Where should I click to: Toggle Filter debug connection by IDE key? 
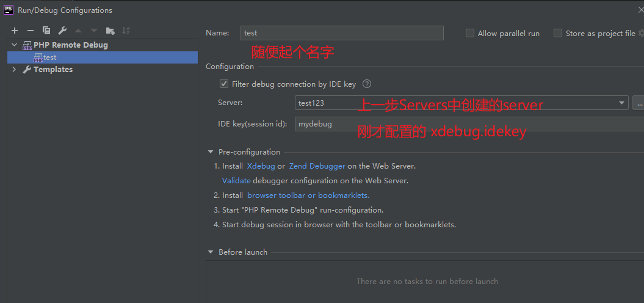pos(224,84)
